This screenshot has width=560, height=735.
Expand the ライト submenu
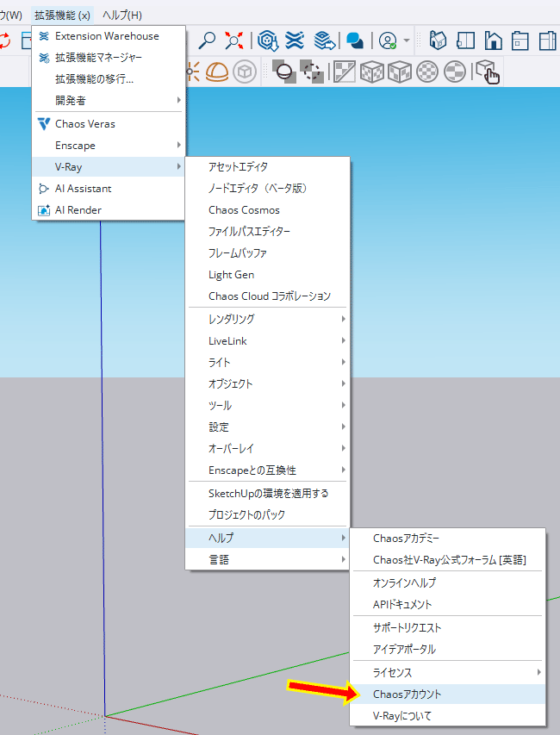click(x=268, y=363)
